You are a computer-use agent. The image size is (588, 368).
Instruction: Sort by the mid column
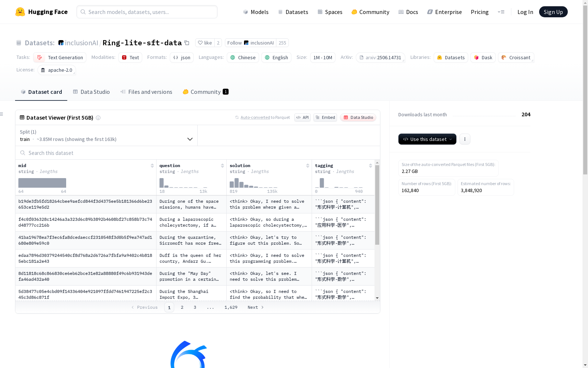pos(152,166)
